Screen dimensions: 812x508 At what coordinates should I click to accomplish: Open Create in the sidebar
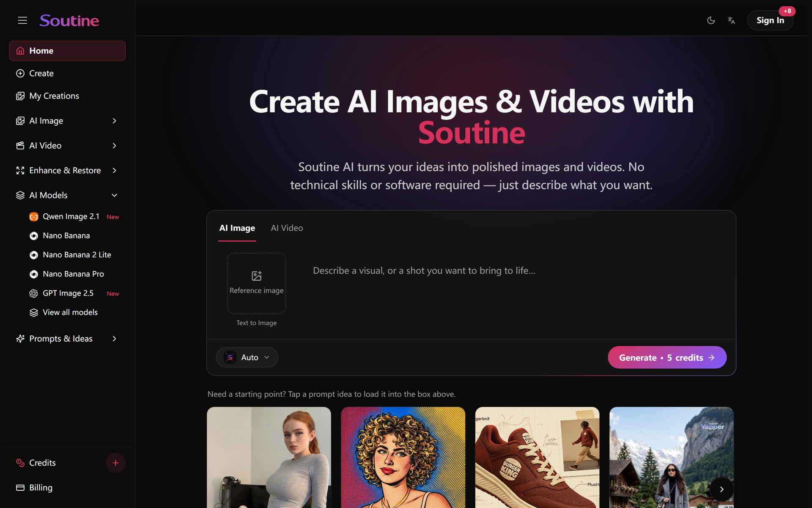[x=67, y=73]
